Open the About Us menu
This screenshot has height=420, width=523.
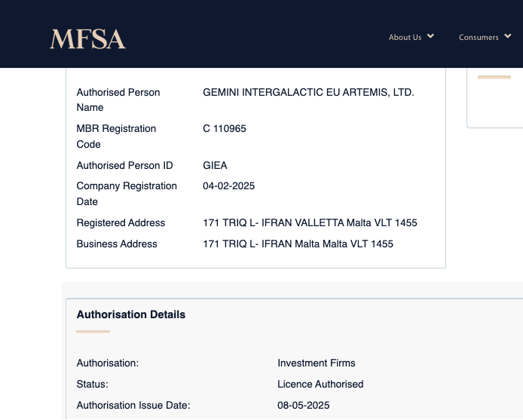(x=405, y=37)
